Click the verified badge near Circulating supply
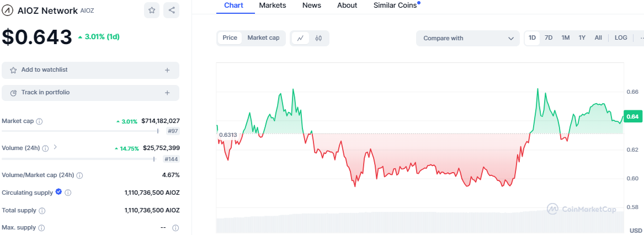The height and width of the screenshot is (235, 644). [58, 192]
